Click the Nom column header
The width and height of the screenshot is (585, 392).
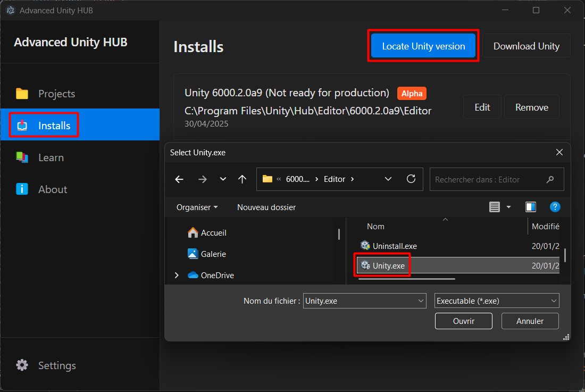375,227
